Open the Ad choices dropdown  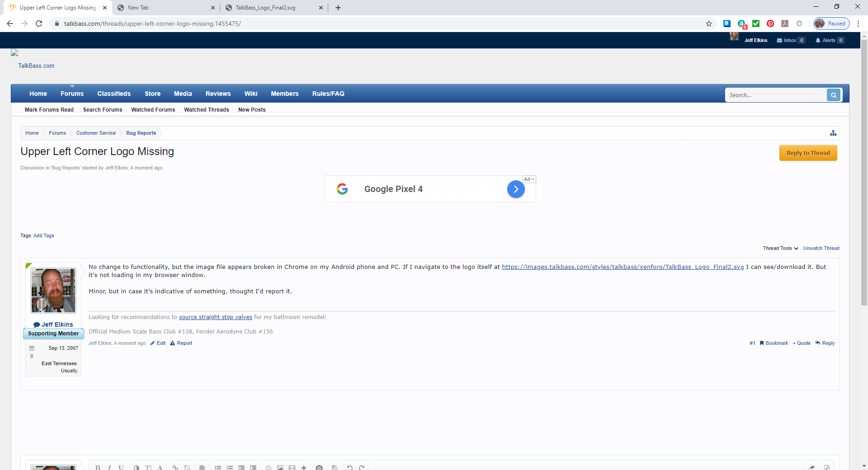[x=529, y=179]
